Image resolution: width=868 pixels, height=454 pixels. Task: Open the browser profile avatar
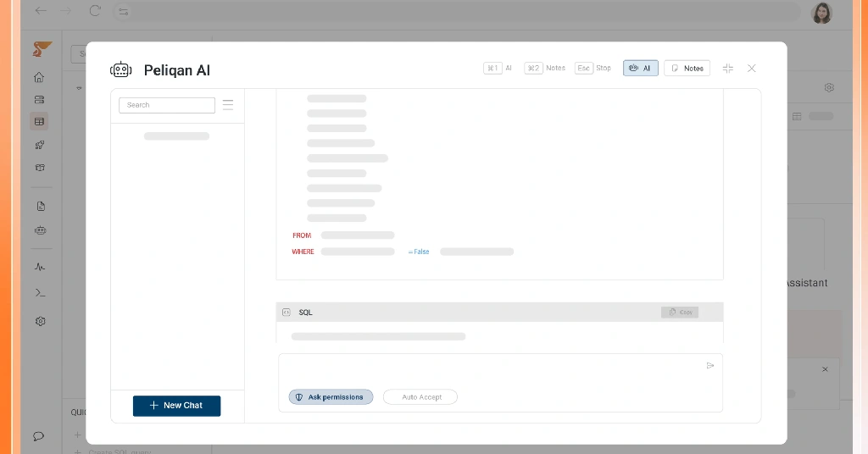point(822,14)
